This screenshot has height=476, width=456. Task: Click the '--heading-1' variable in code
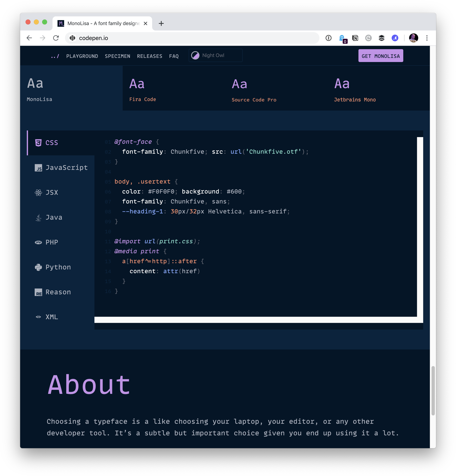point(142,212)
